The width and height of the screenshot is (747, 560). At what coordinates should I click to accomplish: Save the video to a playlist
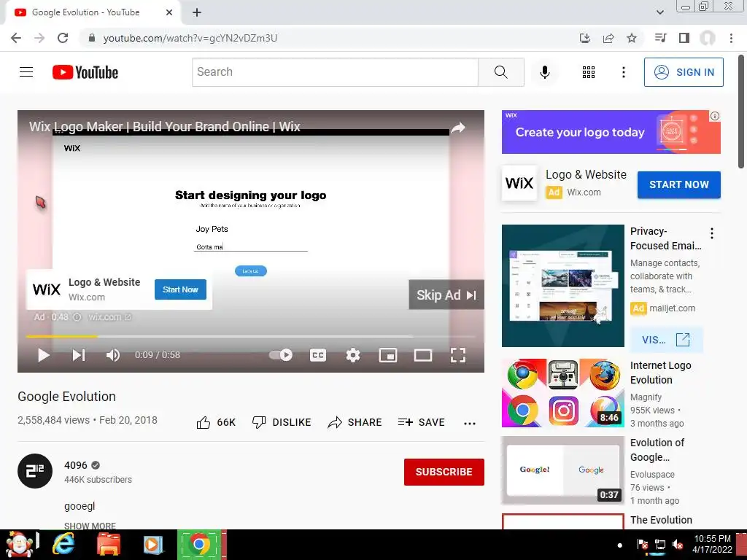click(x=421, y=422)
